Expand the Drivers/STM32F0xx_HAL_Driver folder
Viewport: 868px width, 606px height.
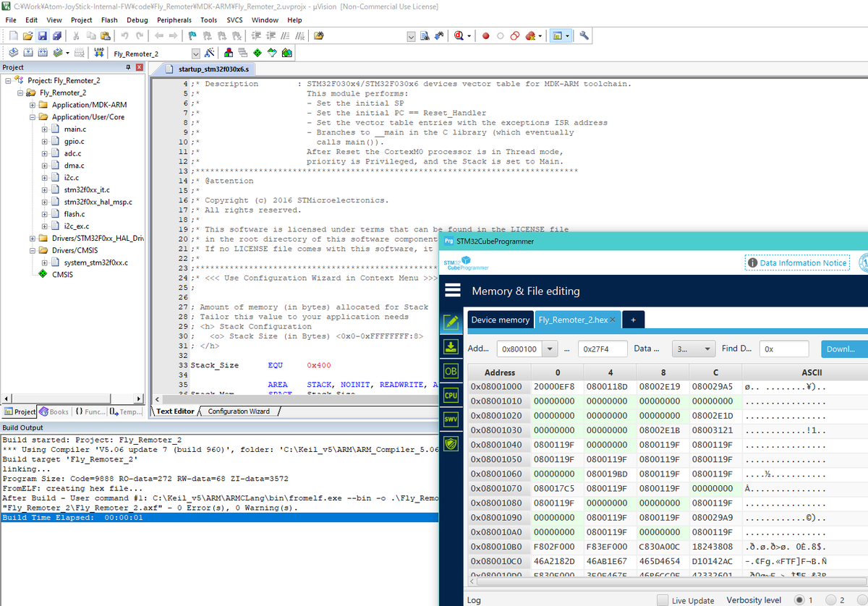coord(33,238)
